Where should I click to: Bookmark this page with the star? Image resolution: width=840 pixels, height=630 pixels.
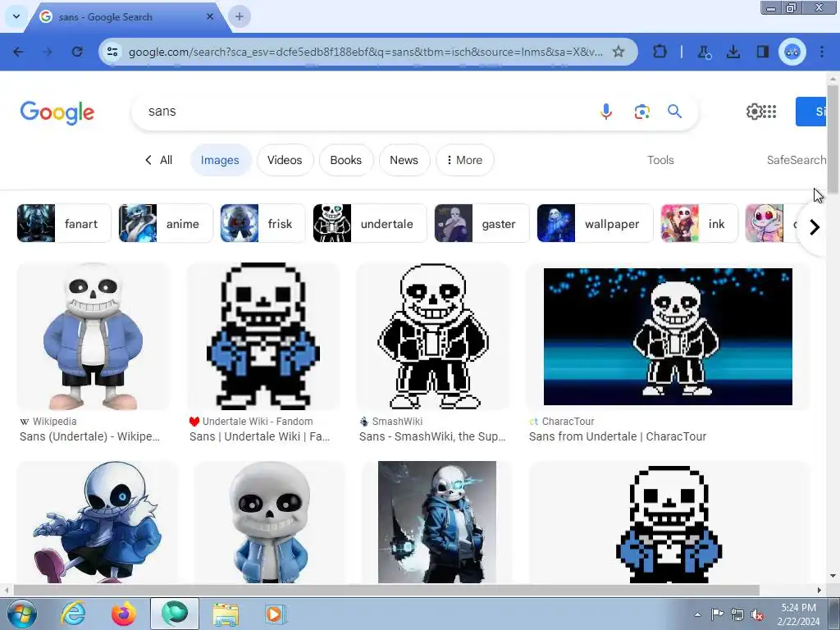619,52
